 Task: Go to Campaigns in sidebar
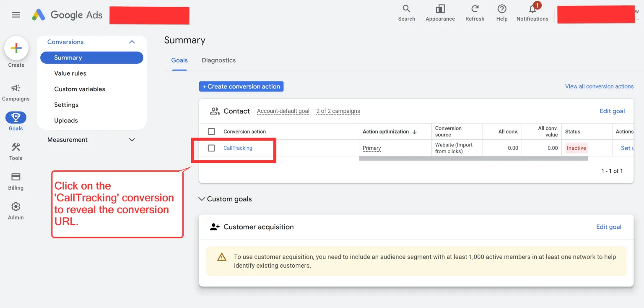[16, 92]
